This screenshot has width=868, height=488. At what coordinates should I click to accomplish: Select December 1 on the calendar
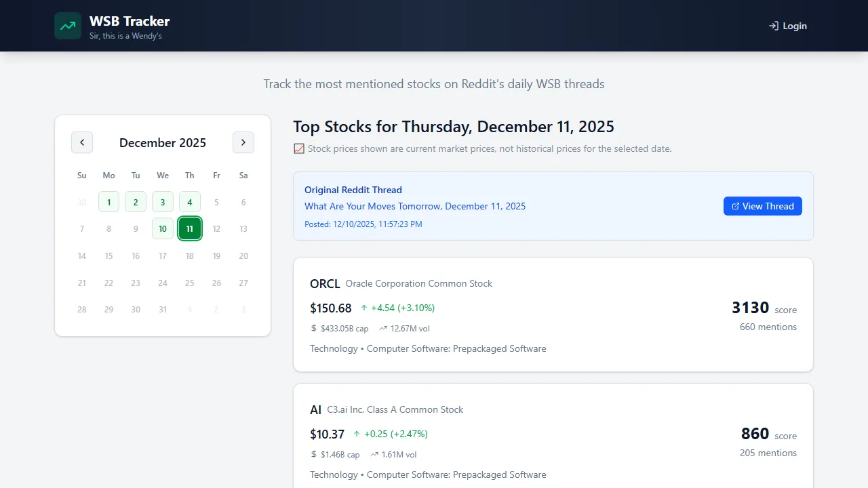(x=108, y=201)
